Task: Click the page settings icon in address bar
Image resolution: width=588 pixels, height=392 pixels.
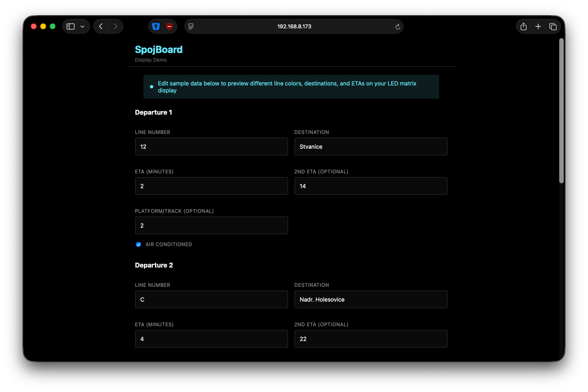Action: click(191, 26)
